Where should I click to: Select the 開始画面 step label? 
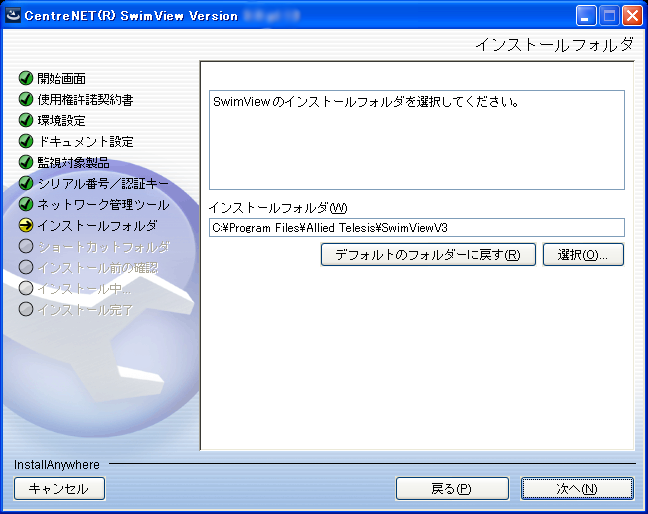62,79
